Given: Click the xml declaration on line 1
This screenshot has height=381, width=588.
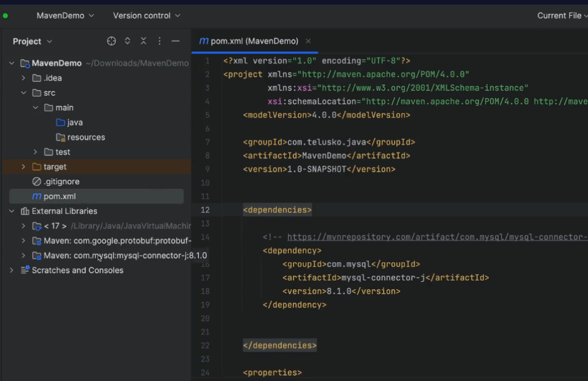Looking at the screenshot, I should (x=317, y=61).
